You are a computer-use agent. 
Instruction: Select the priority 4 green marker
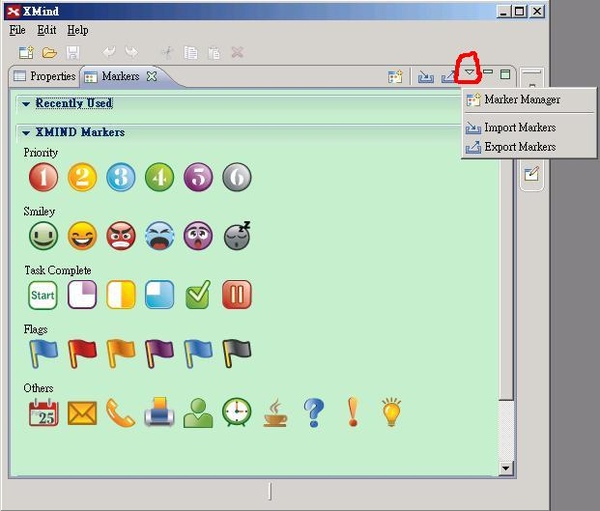tap(160, 177)
